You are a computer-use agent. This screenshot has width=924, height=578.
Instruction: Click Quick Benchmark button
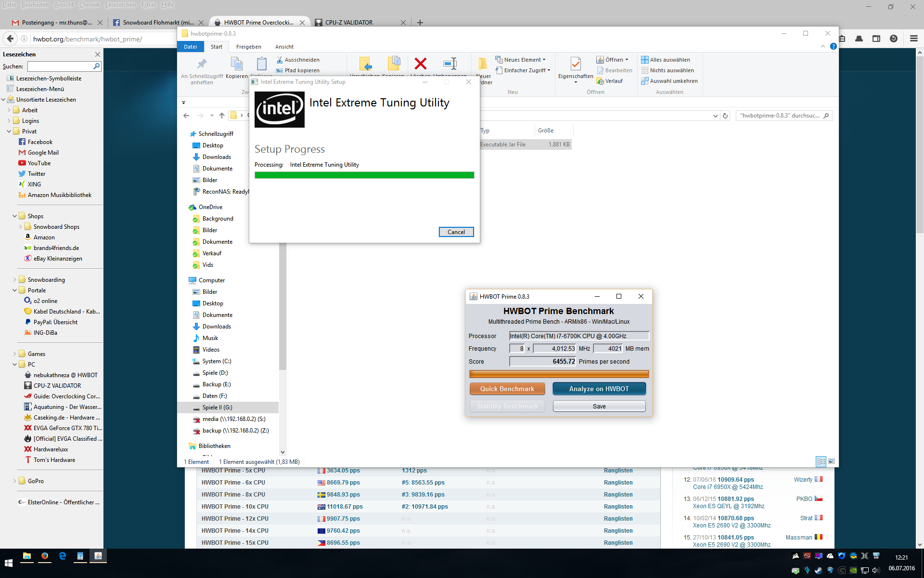coord(507,389)
